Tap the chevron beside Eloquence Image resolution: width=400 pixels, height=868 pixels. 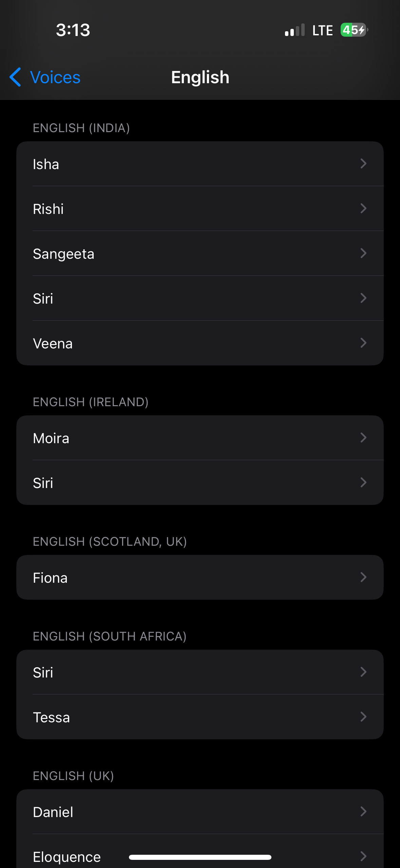(363, 856)
